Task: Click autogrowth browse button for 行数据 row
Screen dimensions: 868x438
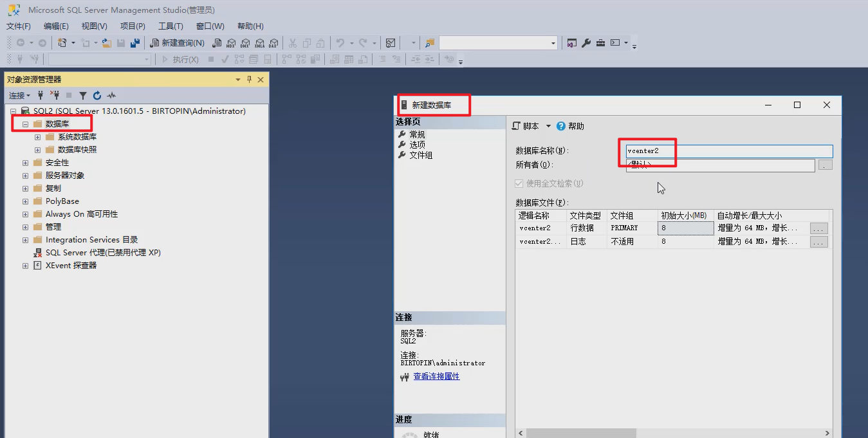Action: pos(818,228)
